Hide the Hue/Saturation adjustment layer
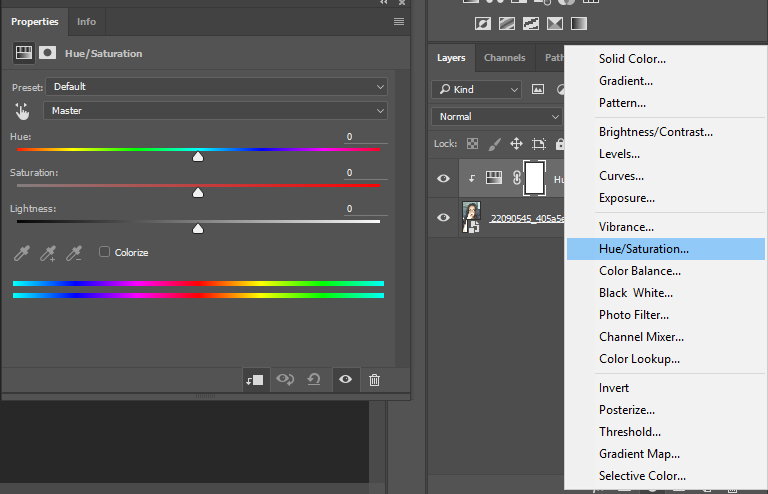768x494 pixels. click(x=443, y=178)
